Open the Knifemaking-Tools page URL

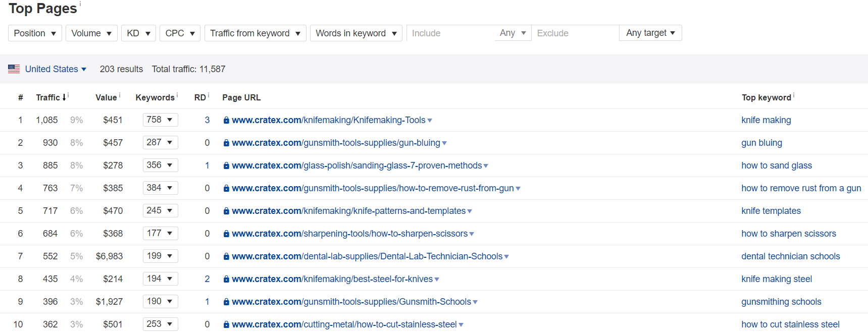(329, 120)
